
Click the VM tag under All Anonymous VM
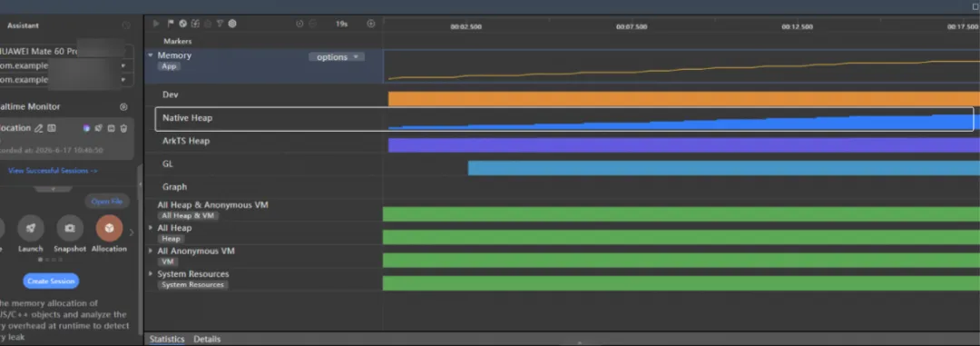pos(167,262)
